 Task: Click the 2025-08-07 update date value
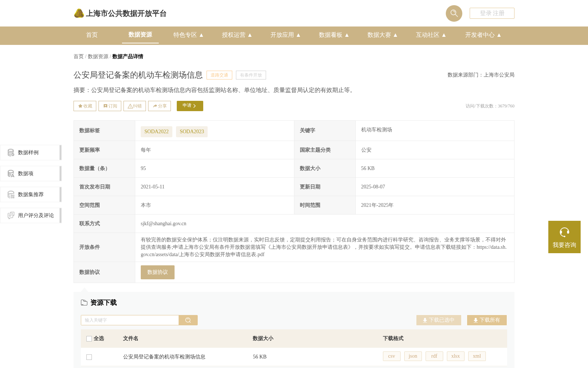tap(373, 187)
